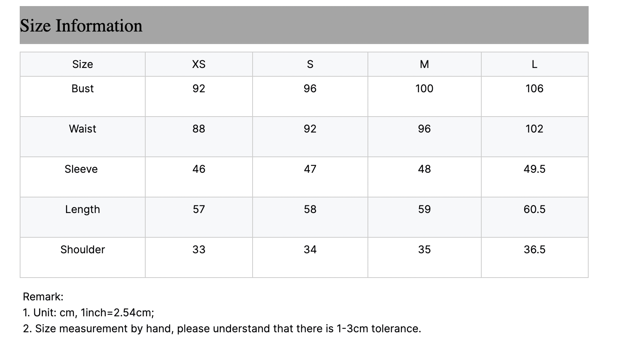Click the length value 60.5

(x=534, y=209)
